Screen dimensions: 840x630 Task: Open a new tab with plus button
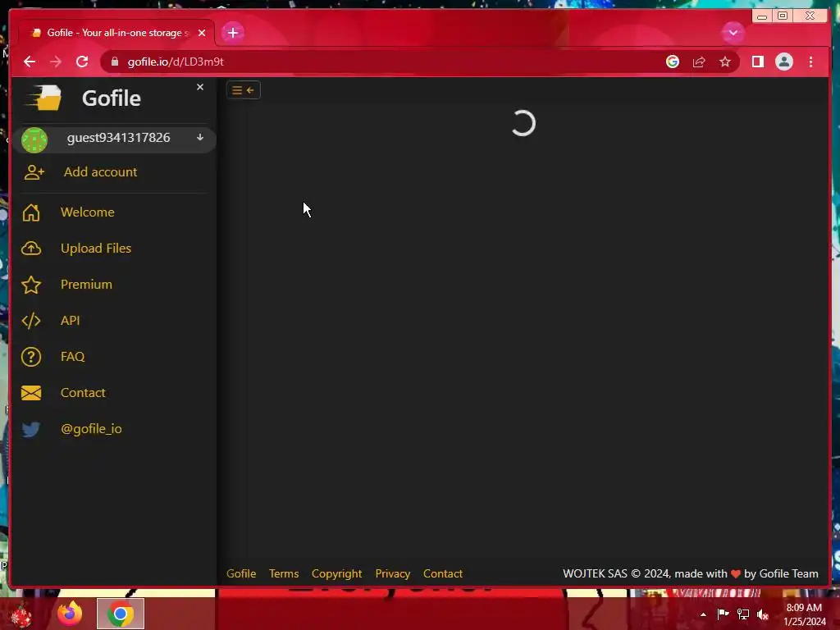[x=233, y=33]
